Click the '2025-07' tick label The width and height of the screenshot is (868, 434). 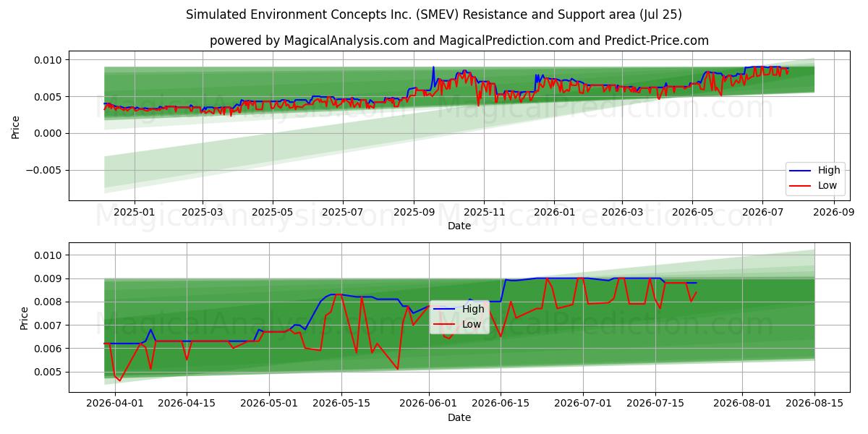point(343,212)
